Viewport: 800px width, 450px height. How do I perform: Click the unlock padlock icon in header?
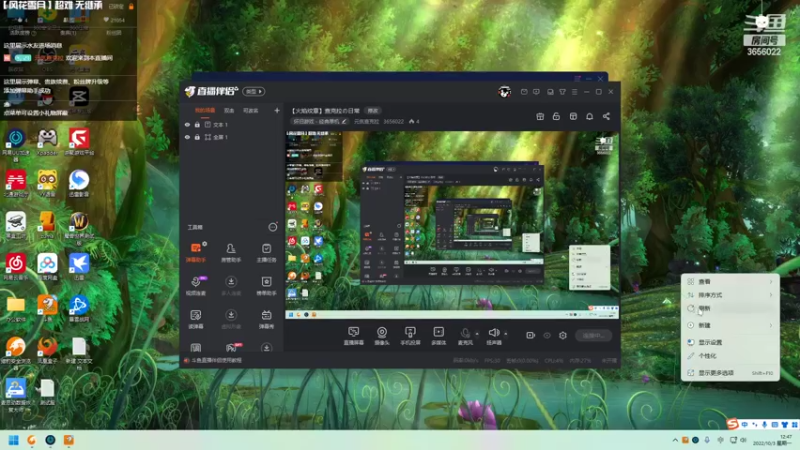[556, 116]
